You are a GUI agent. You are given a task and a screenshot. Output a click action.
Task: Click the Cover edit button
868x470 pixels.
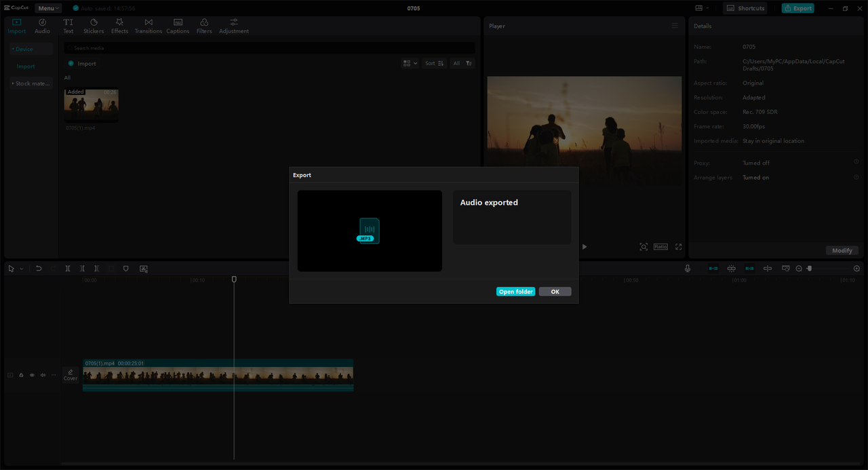[x=71, y=375]
